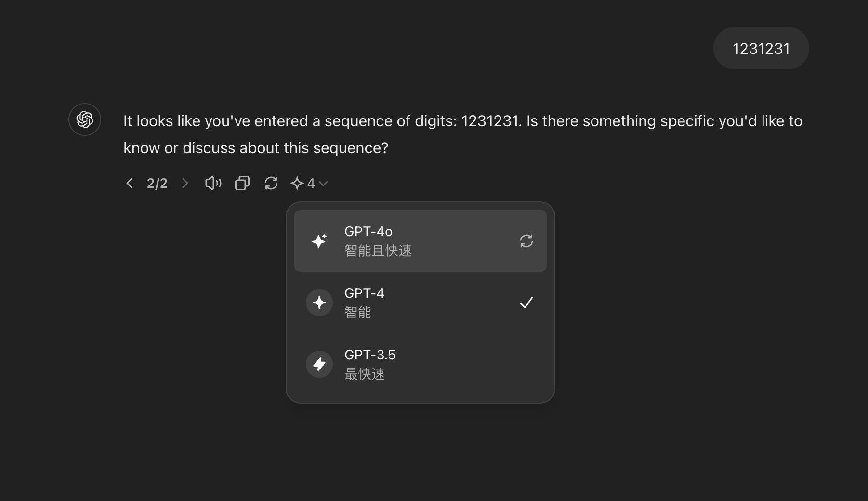
Task: Select the GPT-4 menu option
Action: tap(421, 303)
